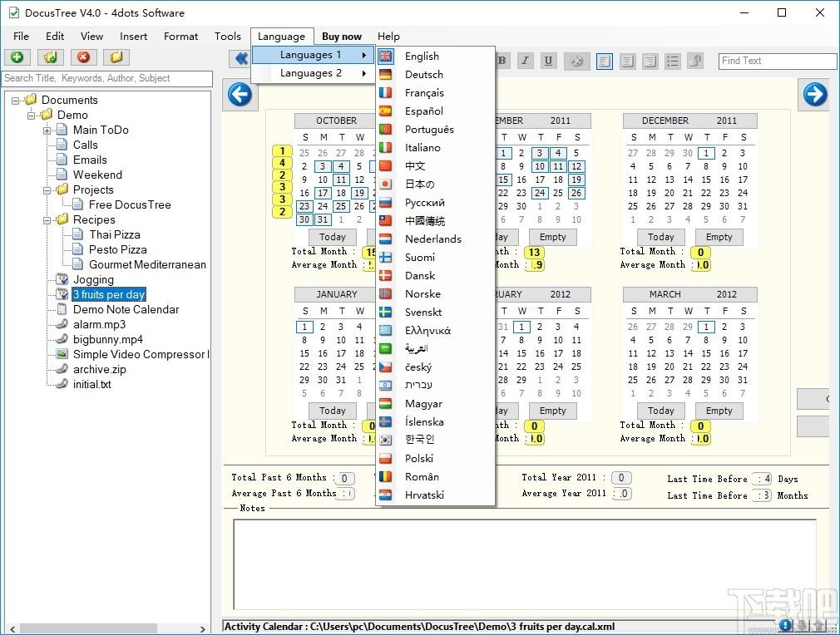
Task: Click the Romanian flag icon
Action: coord(385,476)
